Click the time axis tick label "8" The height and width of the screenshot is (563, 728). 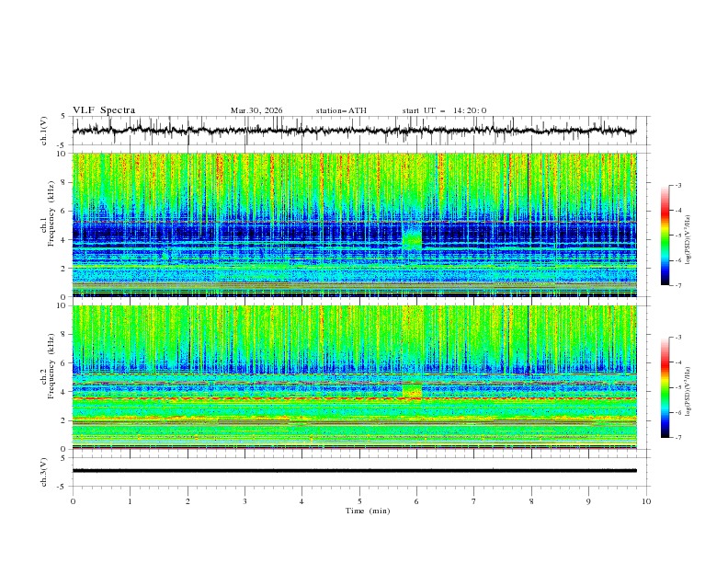click(x=531, y=501)
